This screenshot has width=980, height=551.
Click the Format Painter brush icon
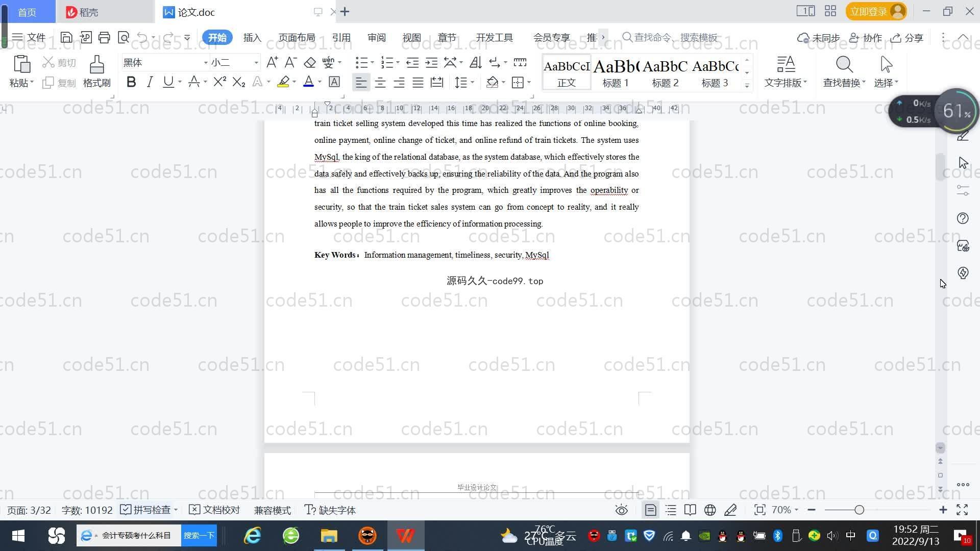click(97, 65)
